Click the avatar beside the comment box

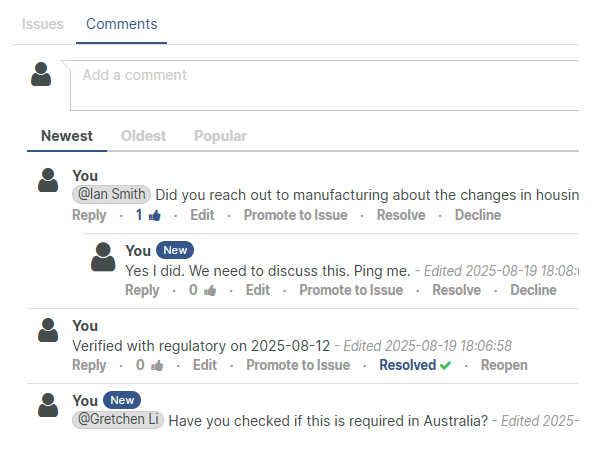coord(42,74)
